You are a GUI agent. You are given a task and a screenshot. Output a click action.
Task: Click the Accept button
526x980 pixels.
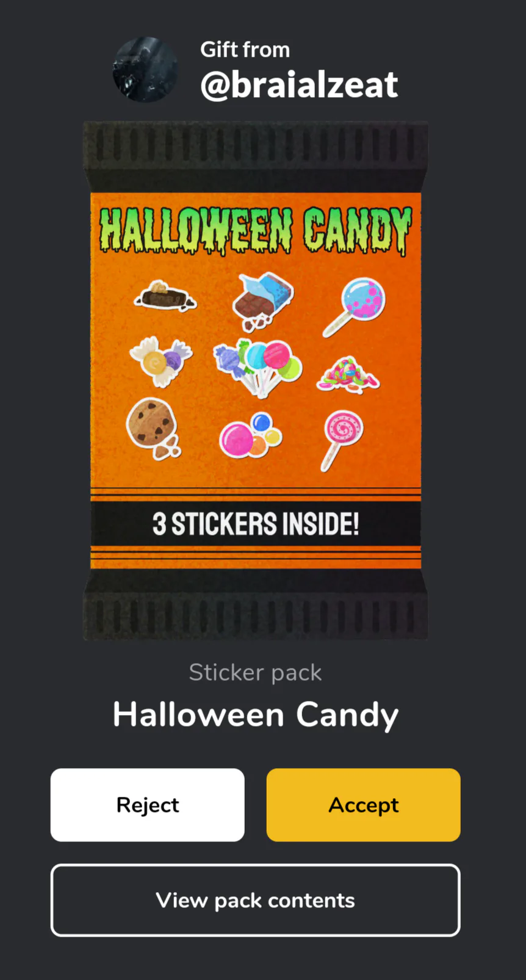(363, 805)
